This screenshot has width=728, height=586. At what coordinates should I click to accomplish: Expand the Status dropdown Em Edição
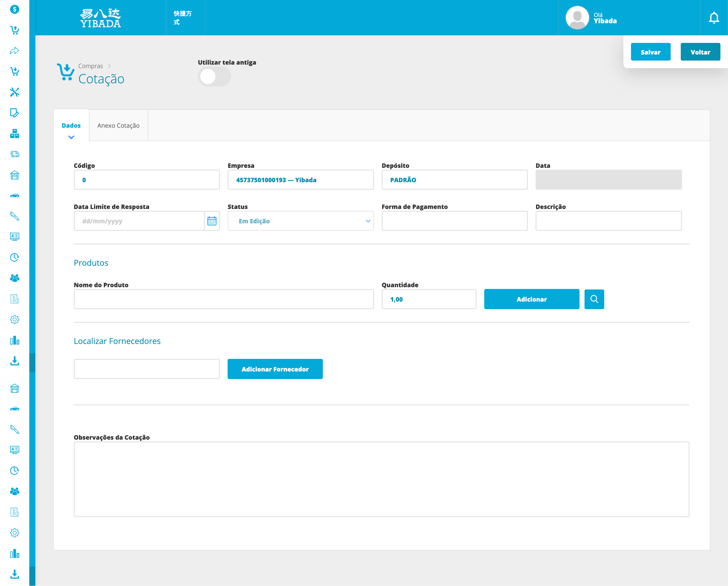coord(300,221)
